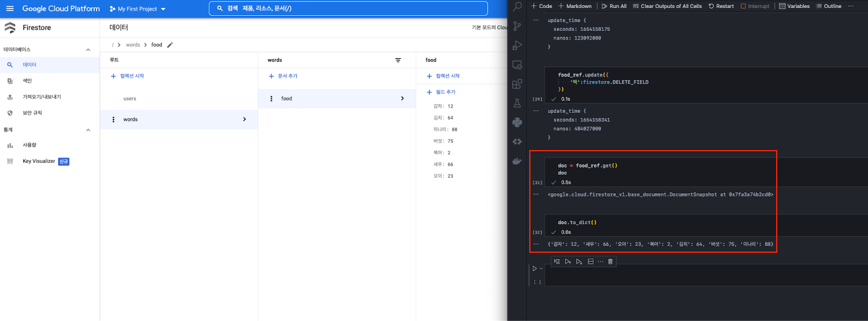Click the 색인 icon in the sidebar
The height and width of the screenshot is (321, 868).
[x=10, y=81]
